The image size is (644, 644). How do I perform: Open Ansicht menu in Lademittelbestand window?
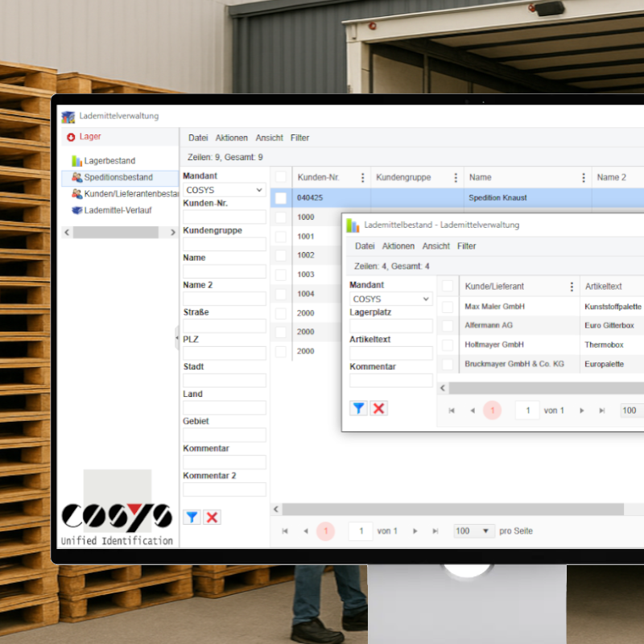point(436,246)
